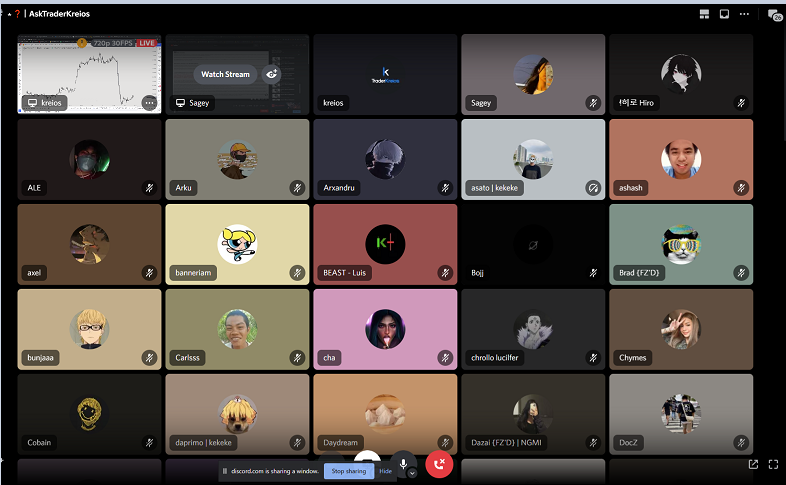
Task: Click the AskTraderKreios channel title
Action: click(59, 14)
